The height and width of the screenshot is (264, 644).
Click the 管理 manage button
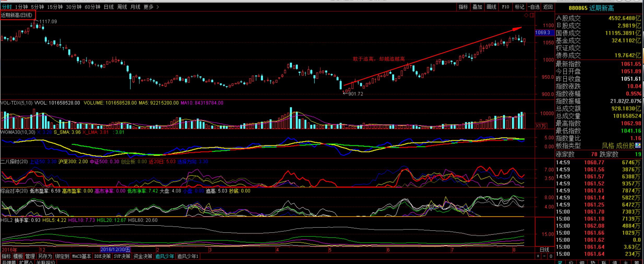click(30, 256)
